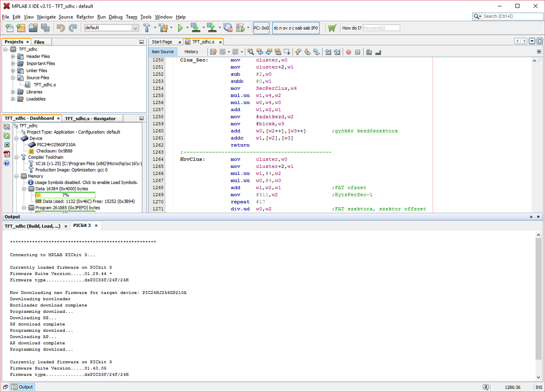Collapse the Compiler Toolchain node
Viewport: 545px width, 392px height.
pyautogui.click(x=17, y=157)
